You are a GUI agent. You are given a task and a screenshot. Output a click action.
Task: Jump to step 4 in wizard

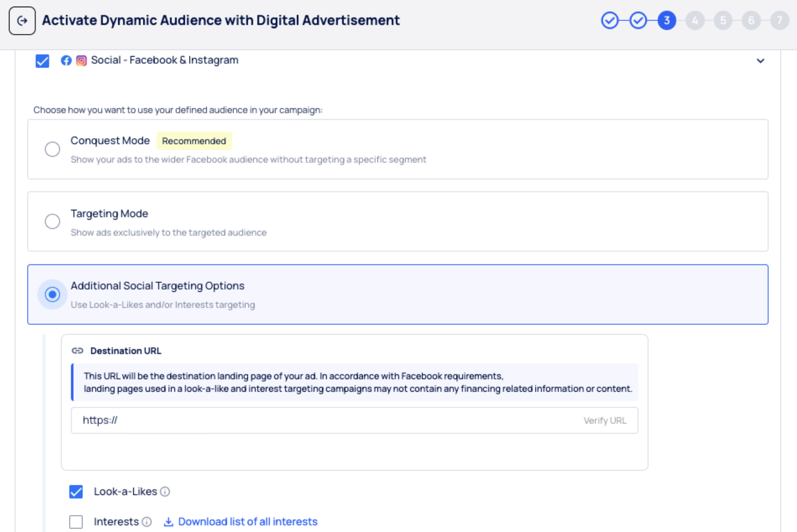tap(694, 20)
